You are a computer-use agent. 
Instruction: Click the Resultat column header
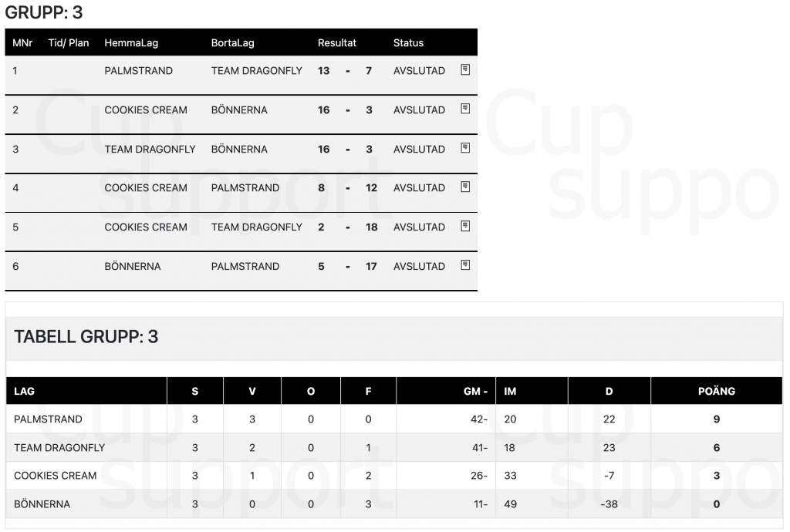[x=336, y=42]
